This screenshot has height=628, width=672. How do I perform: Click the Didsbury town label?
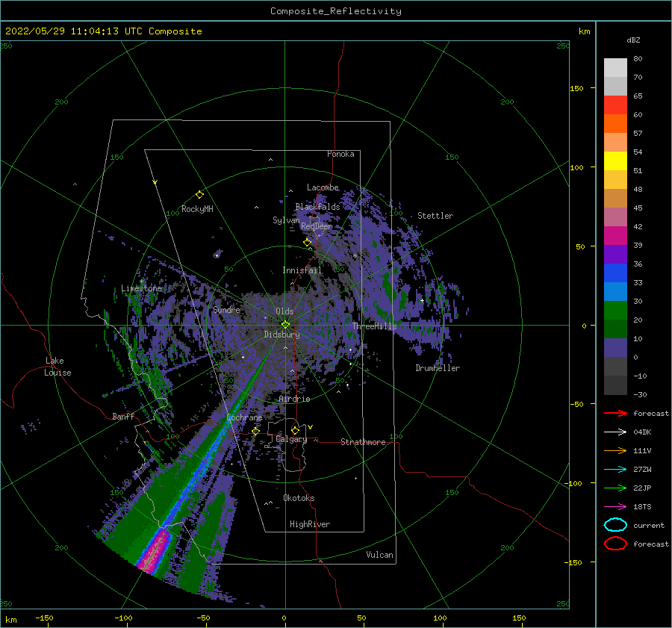[x=282, y=335]
